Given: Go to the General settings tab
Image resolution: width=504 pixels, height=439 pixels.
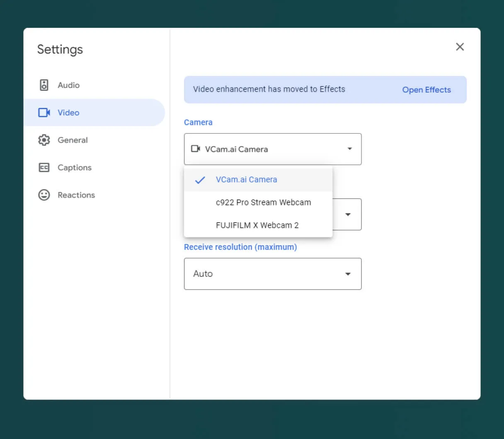Looking at the screenshot, I should pos(73,140).
